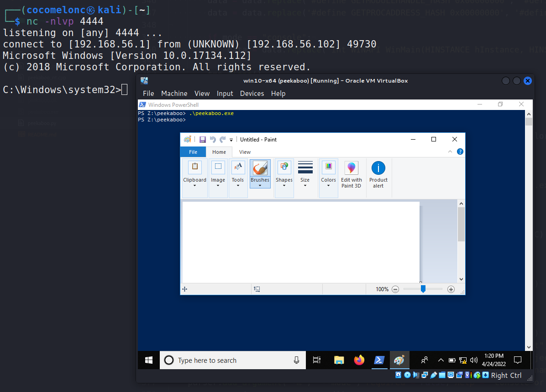Click Paint canvas vertical scrollbar down arrow
Viewport: 546px width, 392px height.
pos(461,279)
